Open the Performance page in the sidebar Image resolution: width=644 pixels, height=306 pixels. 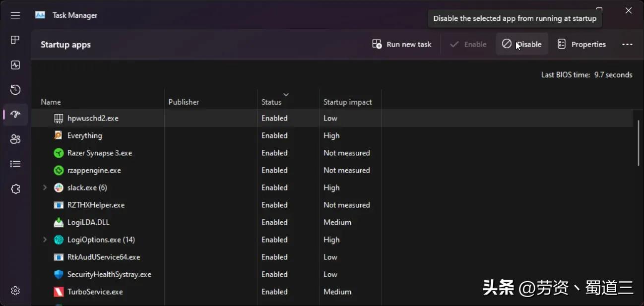pyautogui.click(x=15, y=65)
